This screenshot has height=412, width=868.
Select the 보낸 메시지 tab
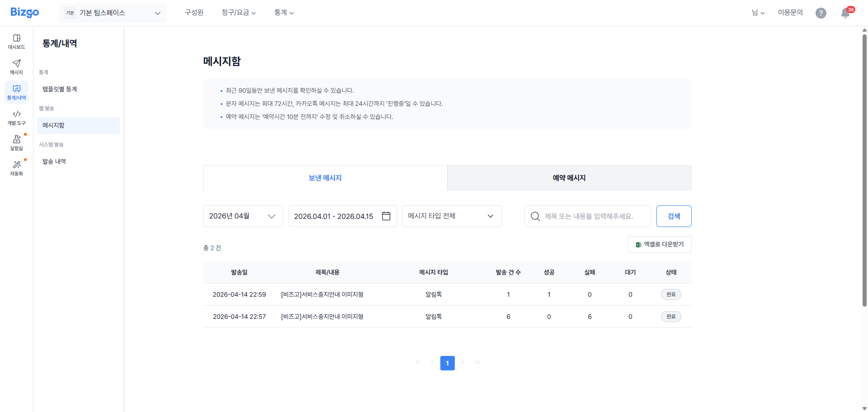click(325, 178)
